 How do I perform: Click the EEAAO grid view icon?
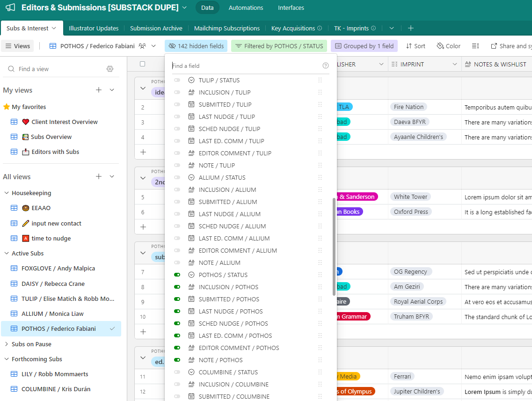point(14,208)
